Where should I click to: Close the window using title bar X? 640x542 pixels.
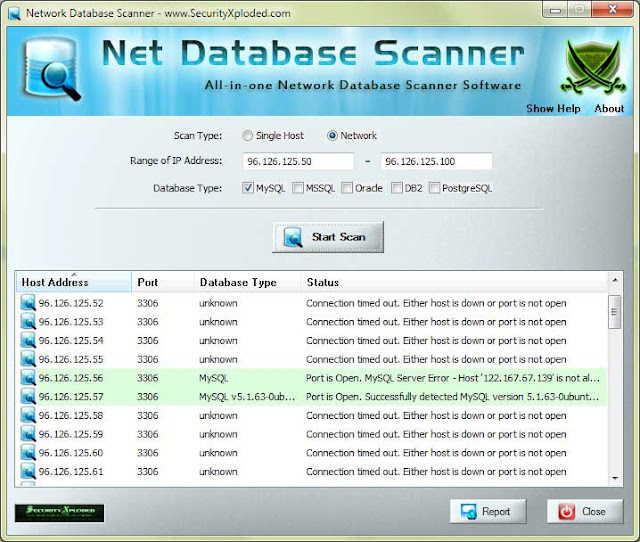tap(612, 9)
